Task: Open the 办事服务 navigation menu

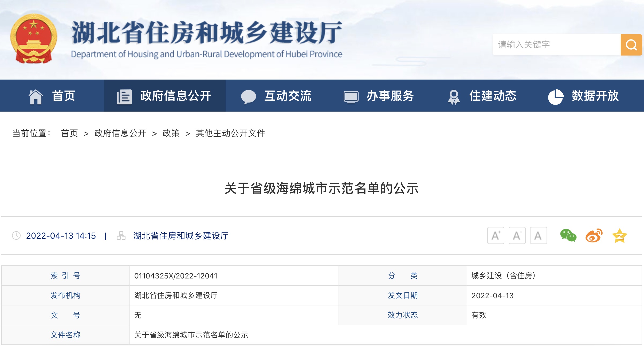Action: point(390,96)
